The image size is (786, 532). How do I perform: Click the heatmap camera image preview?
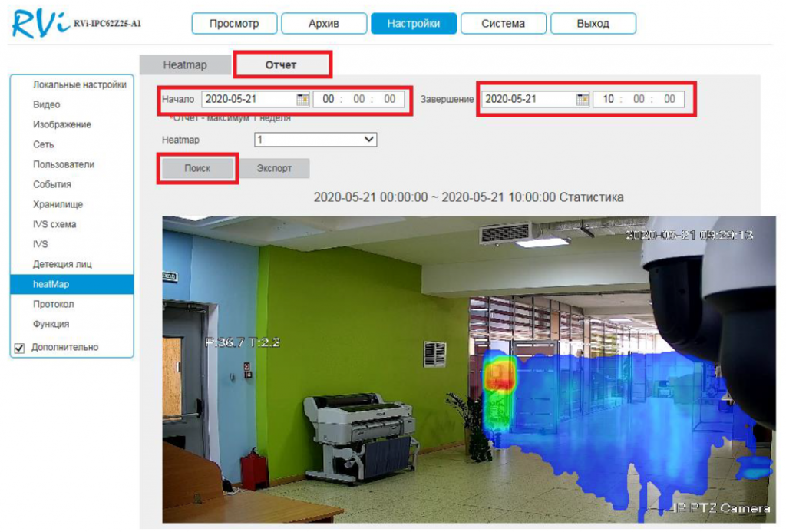(x=468, y=368)
